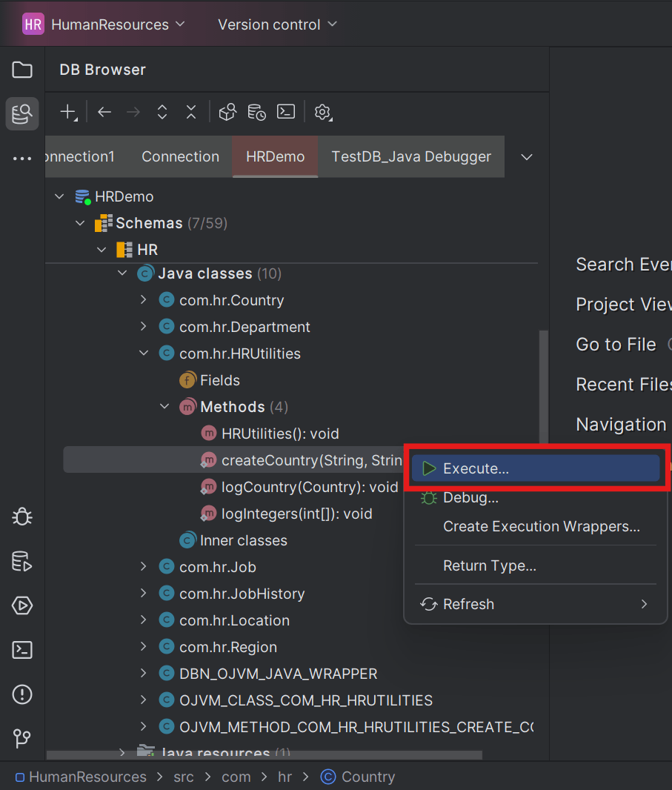Viewport: 672px width, 790px height.
Task: Click the Debug bug icon in left sidebar
Action: (x=21, y=517)
